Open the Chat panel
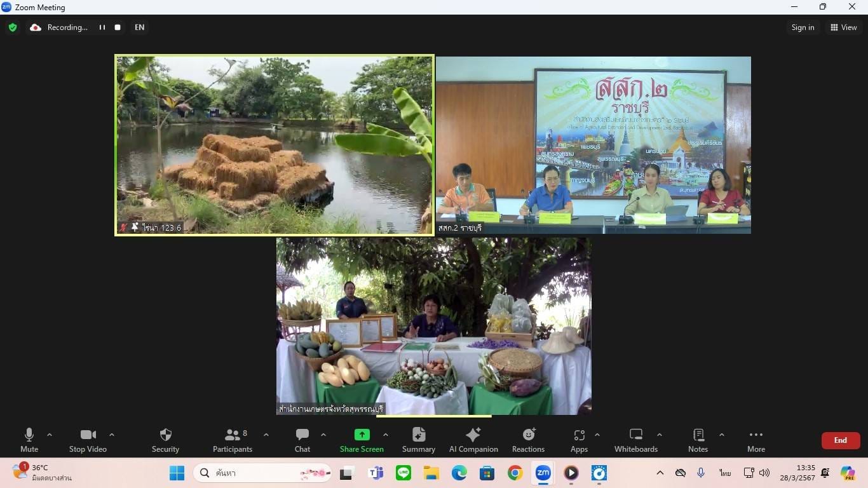Screen dimensions: 868x488 coord(302,440)
